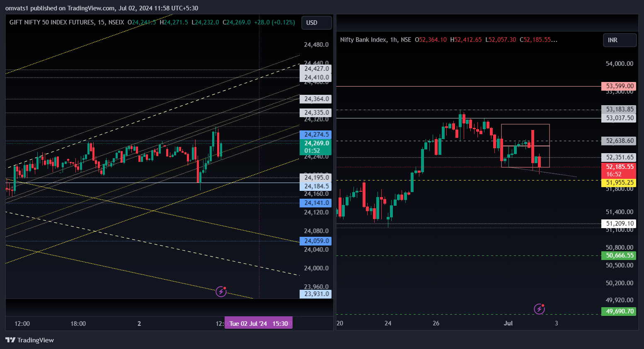Image resolution: width=644 pixels, height=349 pixels.
Task: Click the 26 date label on Bank Nifty axis
Action: [436, 323]
